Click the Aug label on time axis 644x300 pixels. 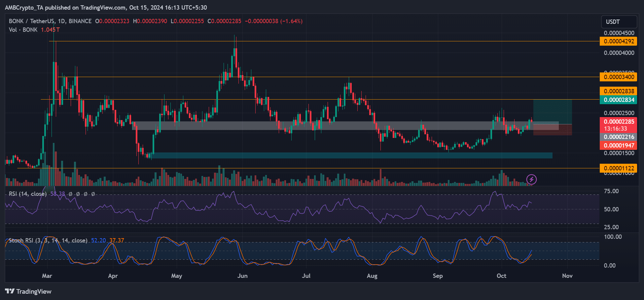pos(372,276)
